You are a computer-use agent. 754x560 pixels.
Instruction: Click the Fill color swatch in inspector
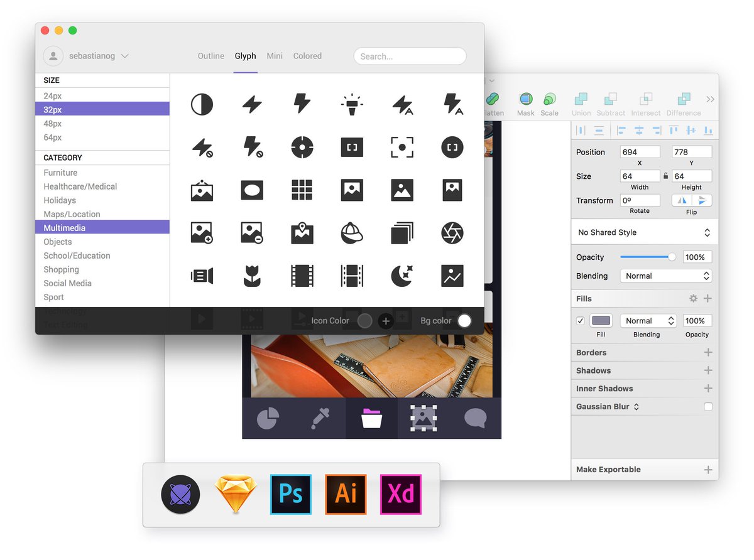(x=601, y=321)
